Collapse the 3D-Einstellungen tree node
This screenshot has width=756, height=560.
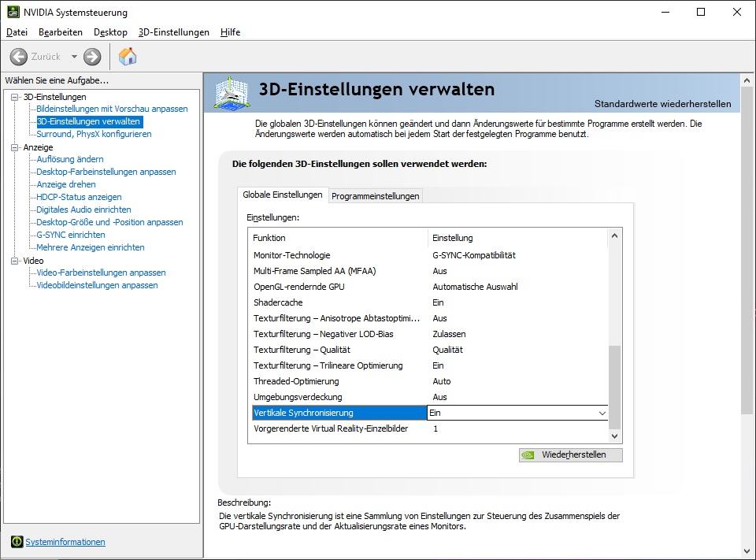14,97
